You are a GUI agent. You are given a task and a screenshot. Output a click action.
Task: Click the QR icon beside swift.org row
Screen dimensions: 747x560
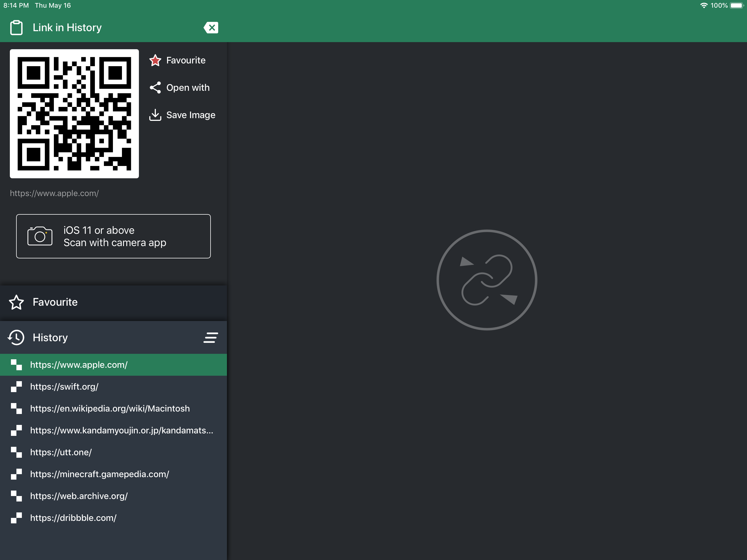click(x=16, y=387)
